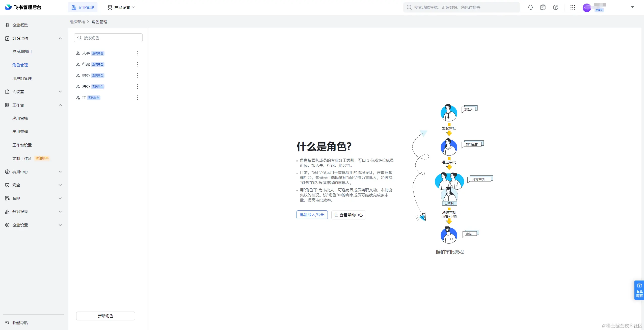Collapse the 组织架构 sidebar section
Image resolution: width=644 pixels, height=330 pixels.
60,38
